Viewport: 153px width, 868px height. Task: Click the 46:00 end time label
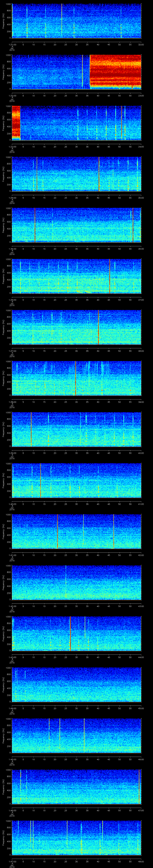pos(141,759)
